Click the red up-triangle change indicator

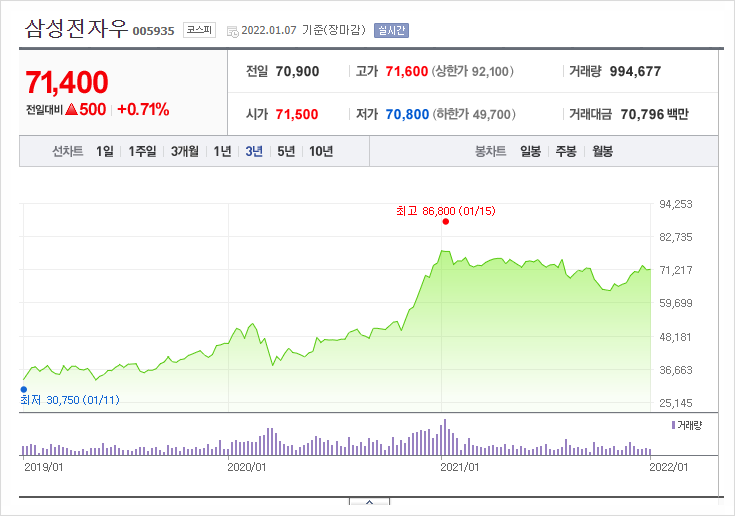71,109
